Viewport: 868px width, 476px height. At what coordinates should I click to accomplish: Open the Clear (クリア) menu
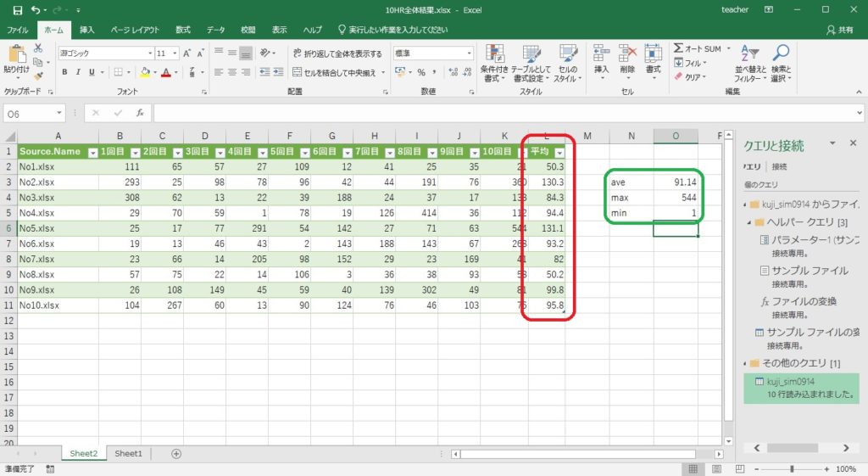pyautogui.click(x=690, y=77)
